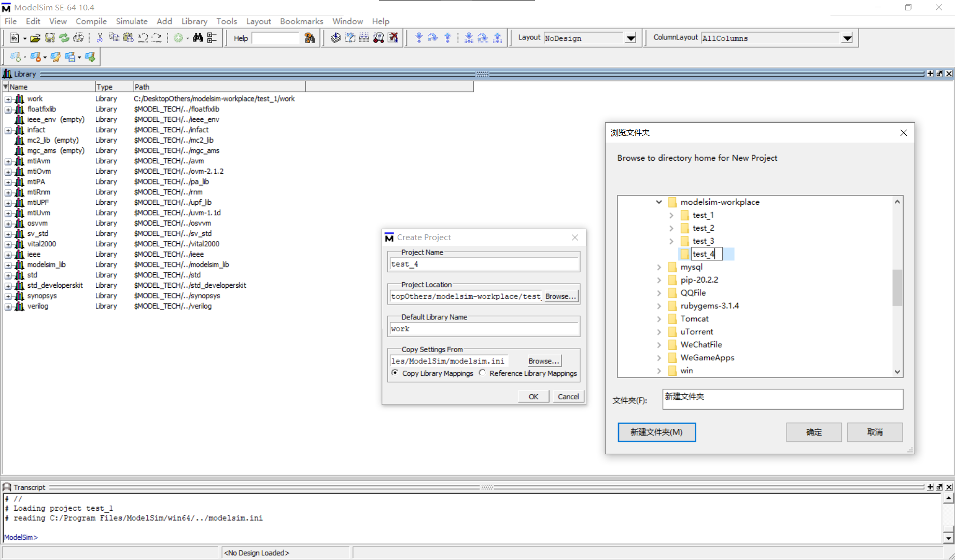Click the Library panel title icon
The width and height of the screenshot is (955, 560).
pos(7,74)
